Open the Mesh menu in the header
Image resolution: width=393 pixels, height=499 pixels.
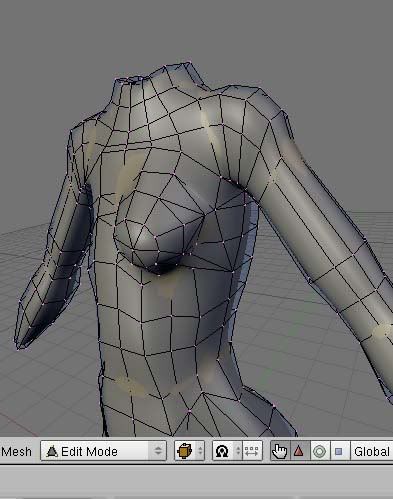tap(16, 452)
